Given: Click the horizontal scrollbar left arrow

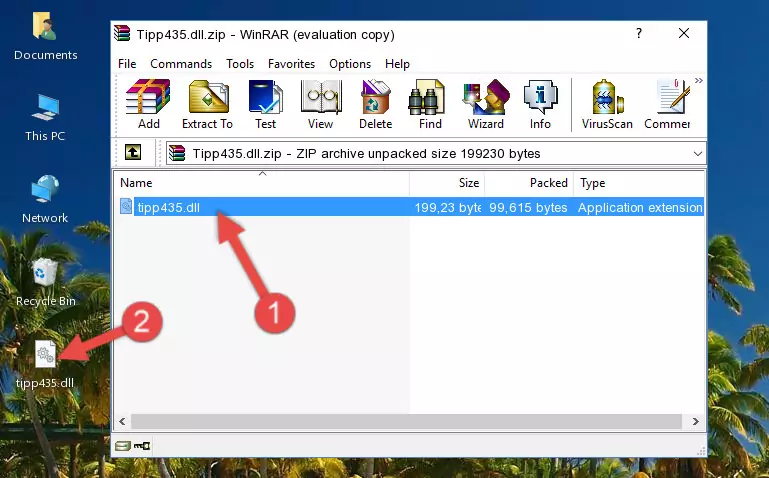Looking at the screenshot, I should point(122,422).
